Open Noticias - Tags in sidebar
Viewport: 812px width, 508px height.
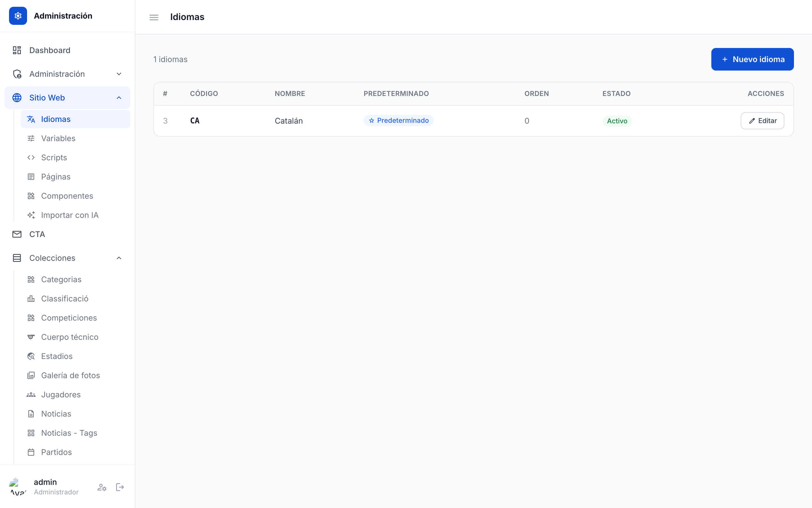(75, 433)
